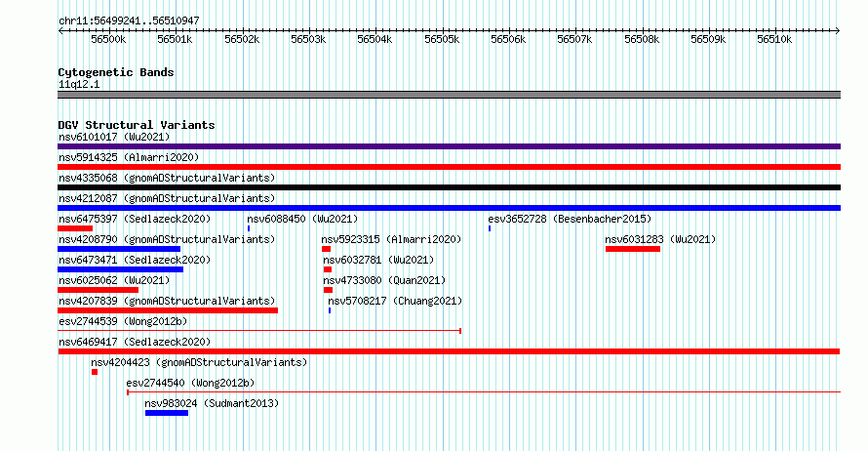Open the nsv5914325 (Almarri2020) label
The image size is (868, 451).
pyautogui.click(x=129, y=157)
